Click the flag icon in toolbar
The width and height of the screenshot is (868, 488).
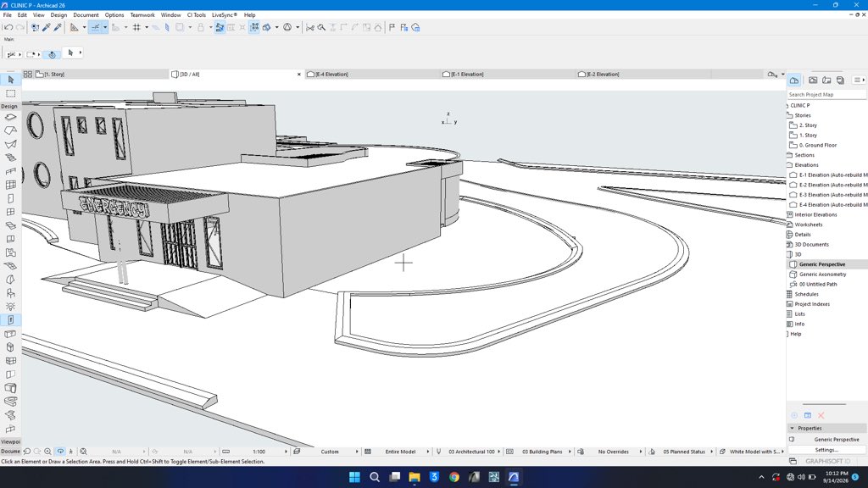pos(392,27)
